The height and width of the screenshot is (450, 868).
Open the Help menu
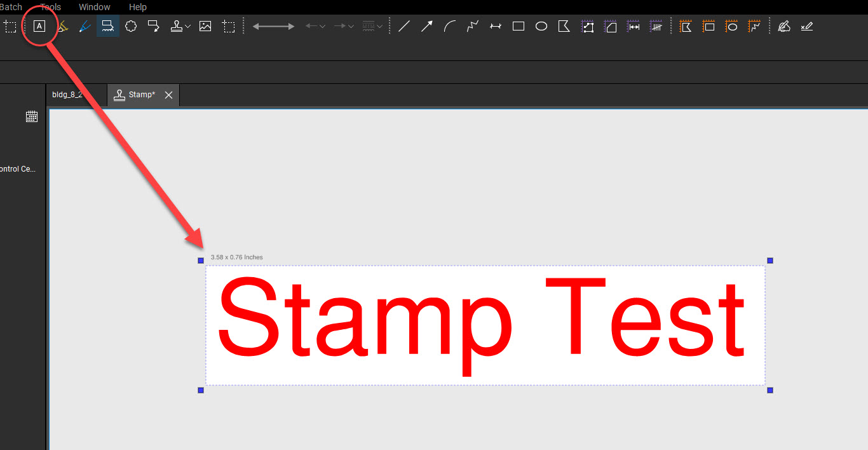138,7
